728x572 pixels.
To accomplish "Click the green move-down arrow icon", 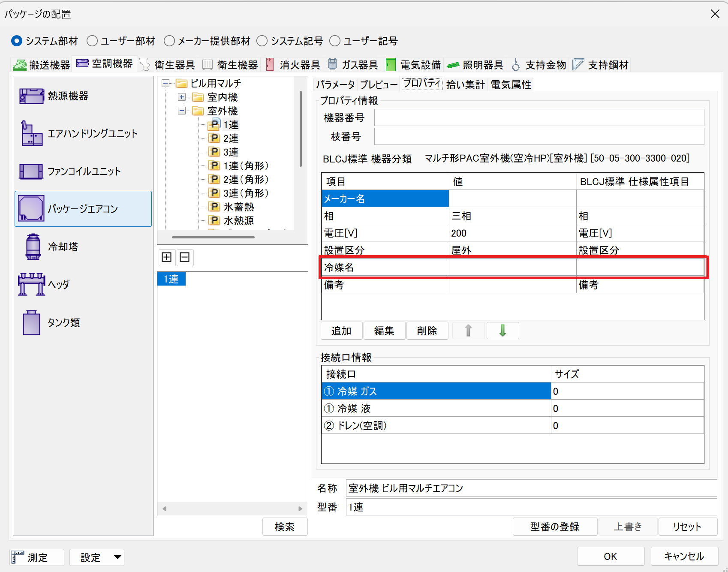I will (502, 331).
